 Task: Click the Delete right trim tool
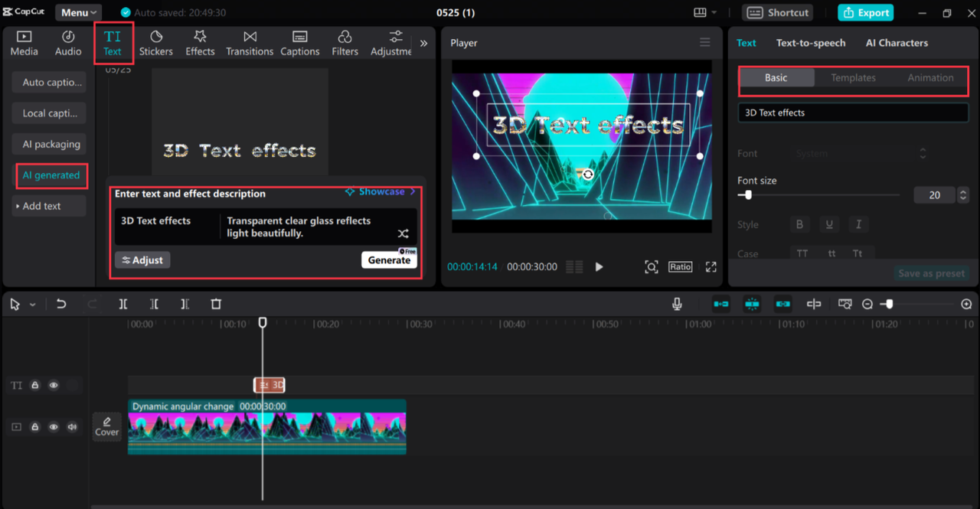click(x=185, y=304)
